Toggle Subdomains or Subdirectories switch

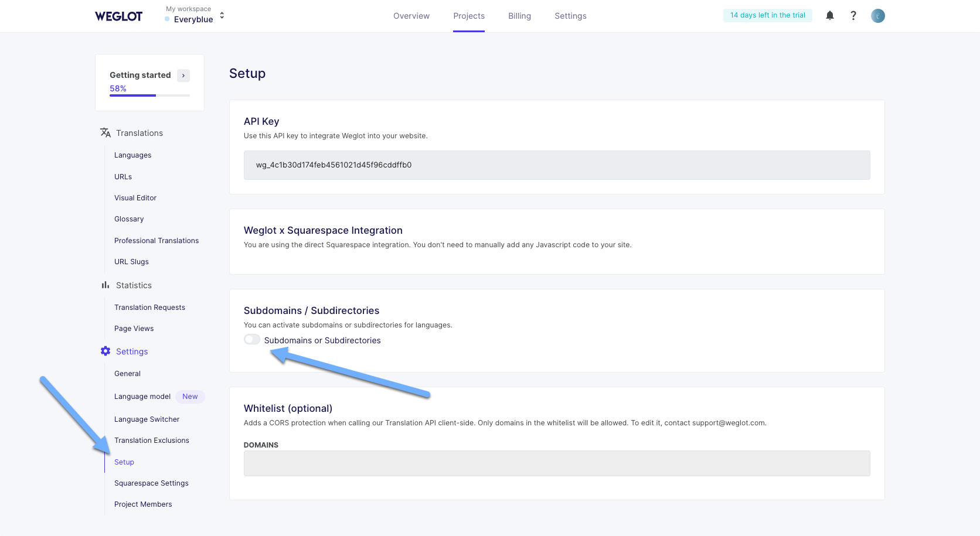pyautogui.click(x=252, y=340)
